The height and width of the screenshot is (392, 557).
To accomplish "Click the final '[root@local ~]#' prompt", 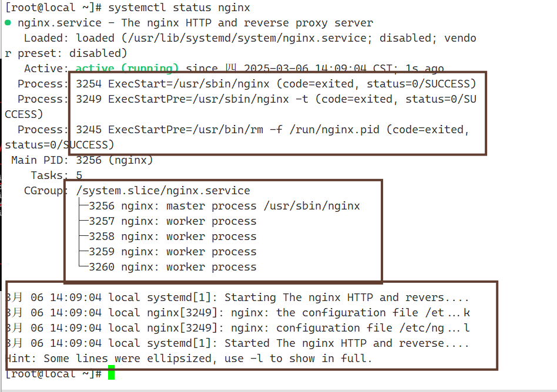I will 53,374.
